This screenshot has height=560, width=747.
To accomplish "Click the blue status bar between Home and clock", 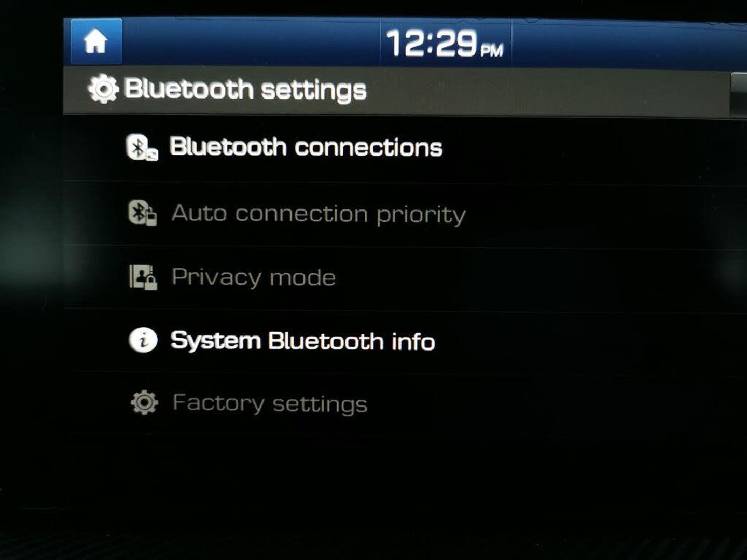I will 252,41.
